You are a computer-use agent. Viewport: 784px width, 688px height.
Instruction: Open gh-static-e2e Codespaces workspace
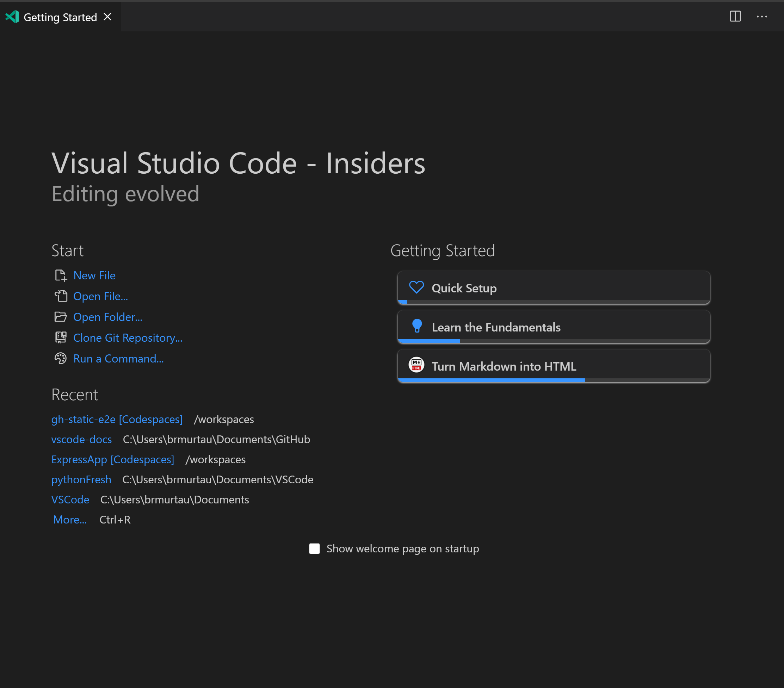[117, 419]
